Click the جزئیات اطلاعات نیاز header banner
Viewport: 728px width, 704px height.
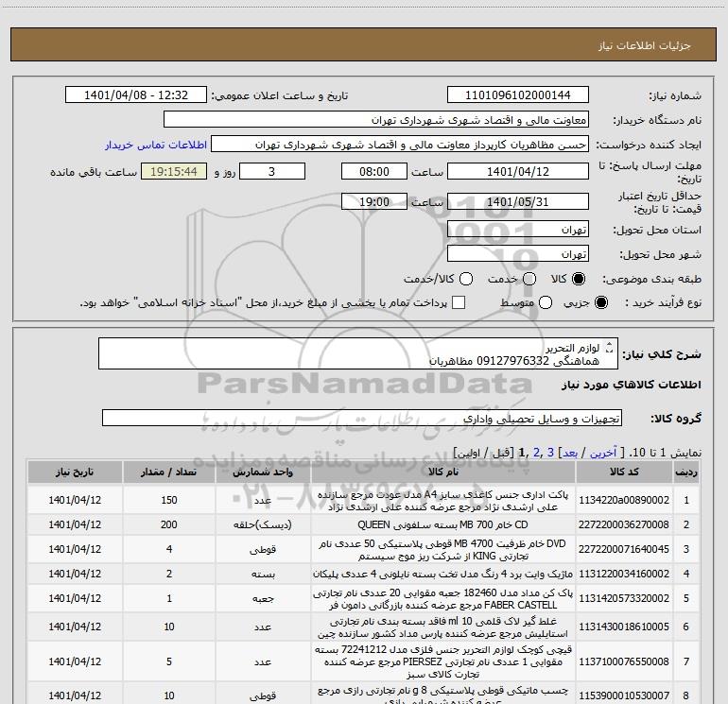[x=364, y=44]
